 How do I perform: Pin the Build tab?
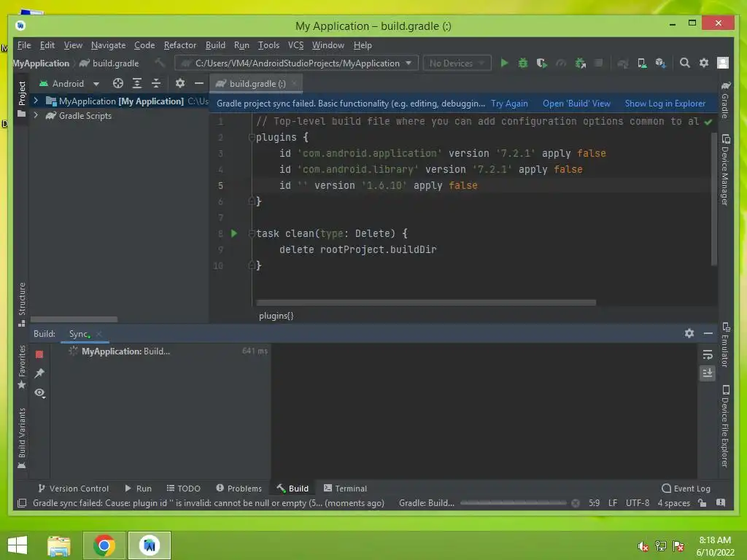tap(39, 373)
